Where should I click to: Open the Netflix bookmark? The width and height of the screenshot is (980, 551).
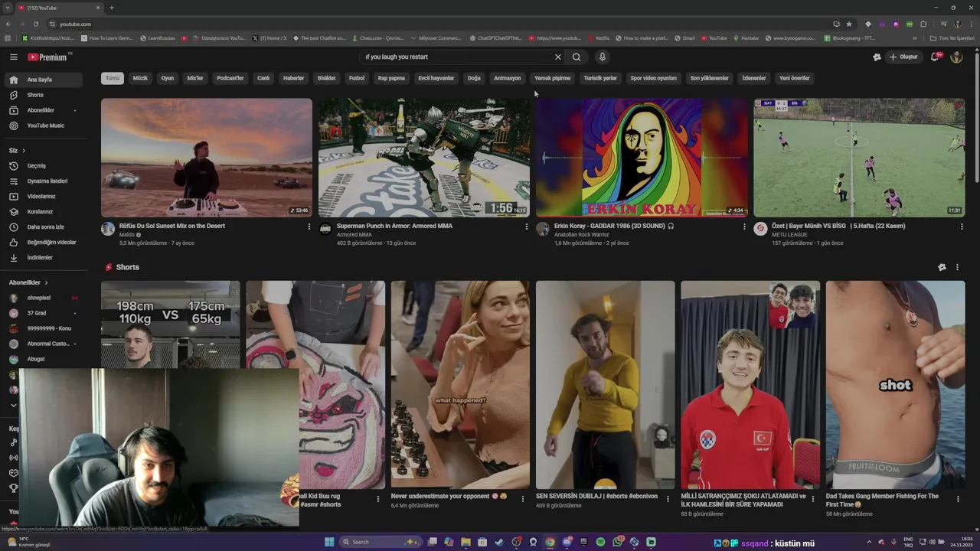click(x=598, y=38)
